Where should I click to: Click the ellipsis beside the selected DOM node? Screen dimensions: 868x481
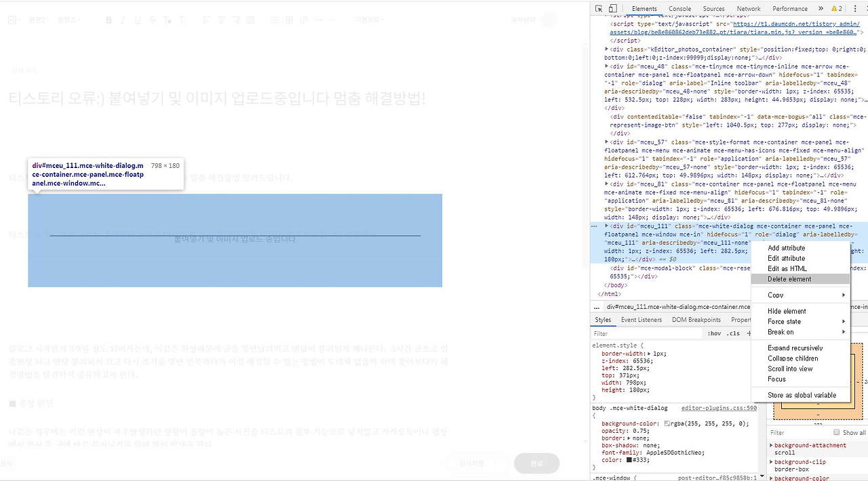click(595, 226)
